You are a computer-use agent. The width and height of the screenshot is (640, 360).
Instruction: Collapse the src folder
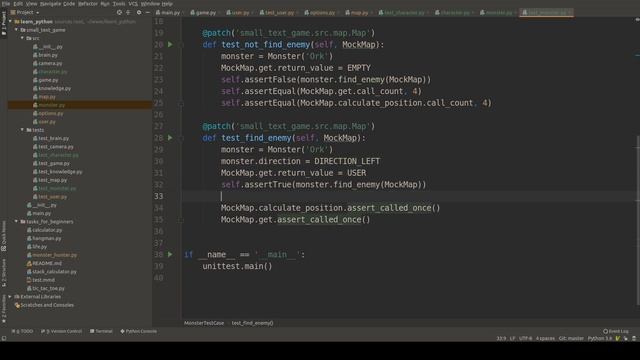[x=22, y=38]
